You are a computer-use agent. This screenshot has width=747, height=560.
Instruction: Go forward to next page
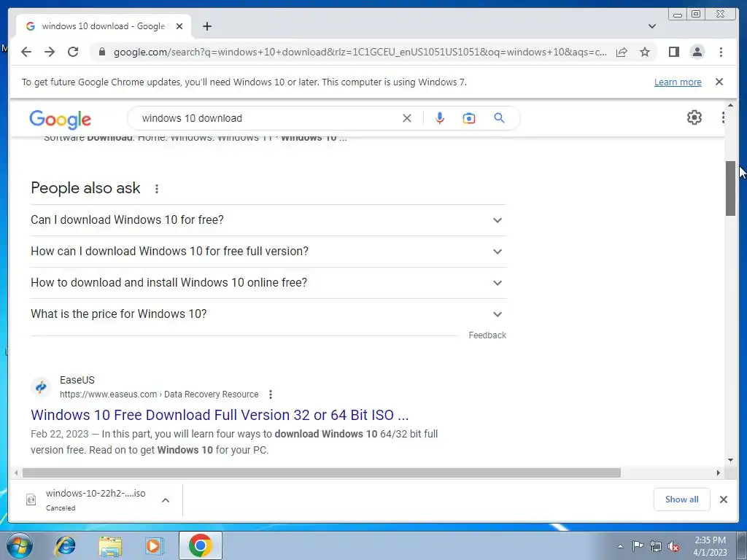click(50, 52)
